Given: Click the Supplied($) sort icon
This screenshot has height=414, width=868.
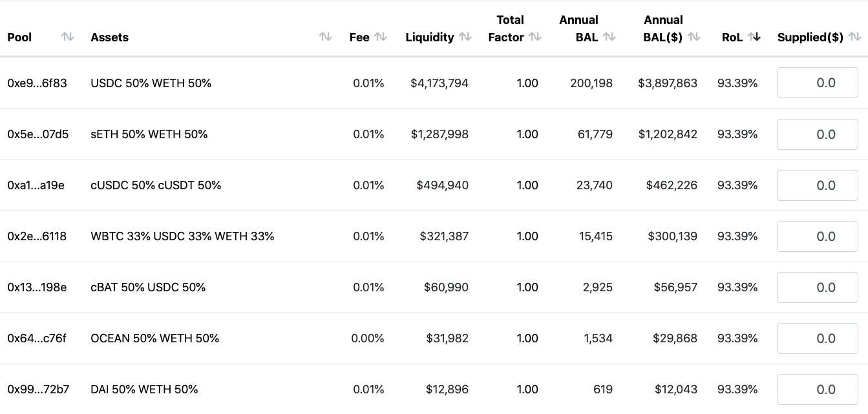Looking at the screenshot, I should coord(855,37).
